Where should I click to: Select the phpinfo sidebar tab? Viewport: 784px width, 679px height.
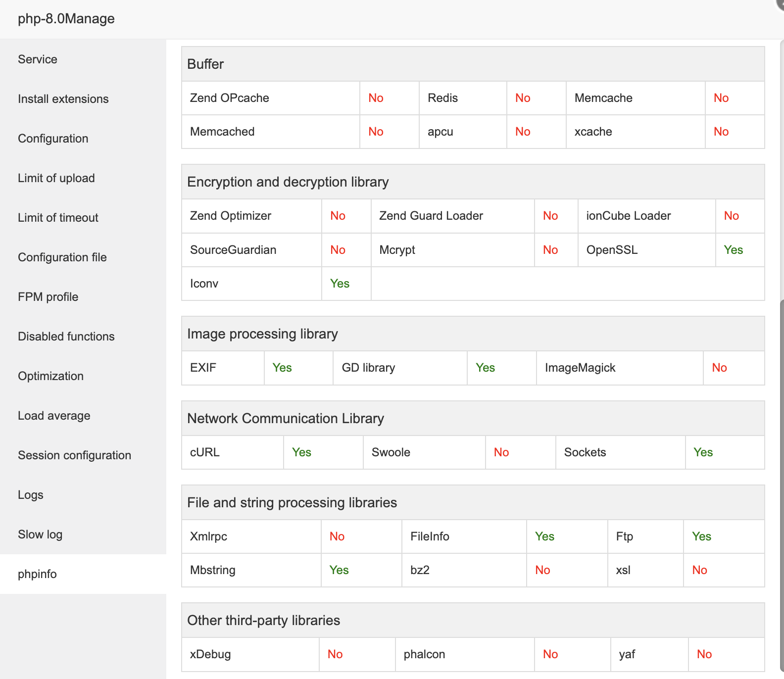pos(37,574)
